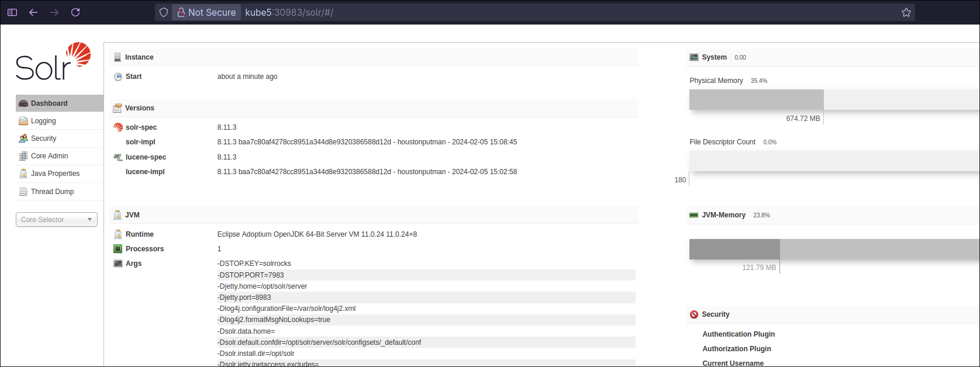This screenshot has width=980, height=367.
Task: Click the Authentication Plugin label
Action: pos(739,334)
